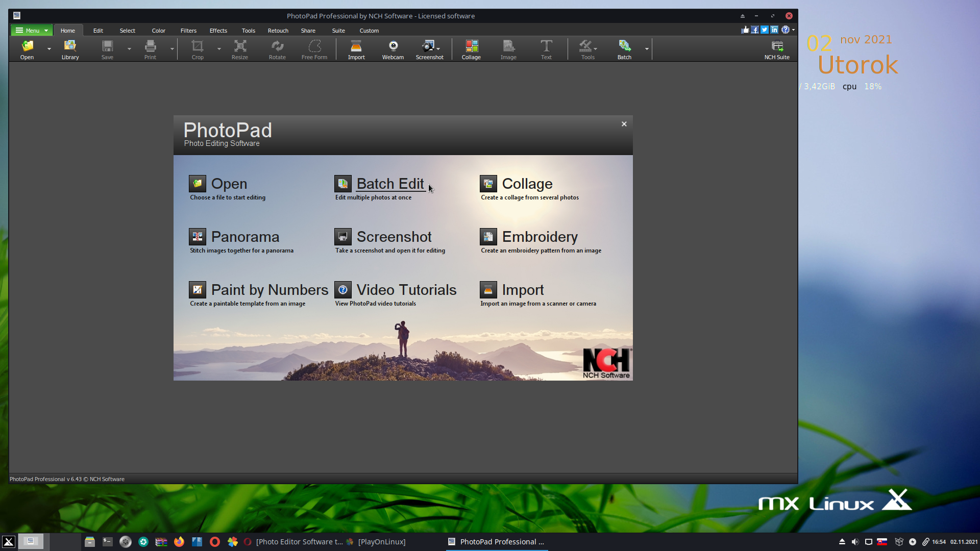Image resolution: width=980 pixels, height=551 pixels.
Task: Click the status bar version text
Action: point(67,479)
